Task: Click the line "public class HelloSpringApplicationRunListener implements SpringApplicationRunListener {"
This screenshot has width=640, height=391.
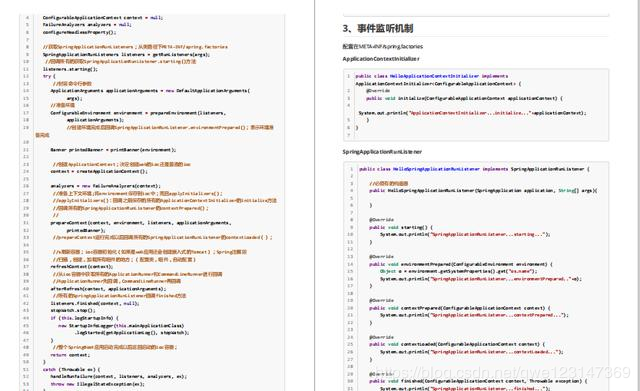Action: (474, 169)
